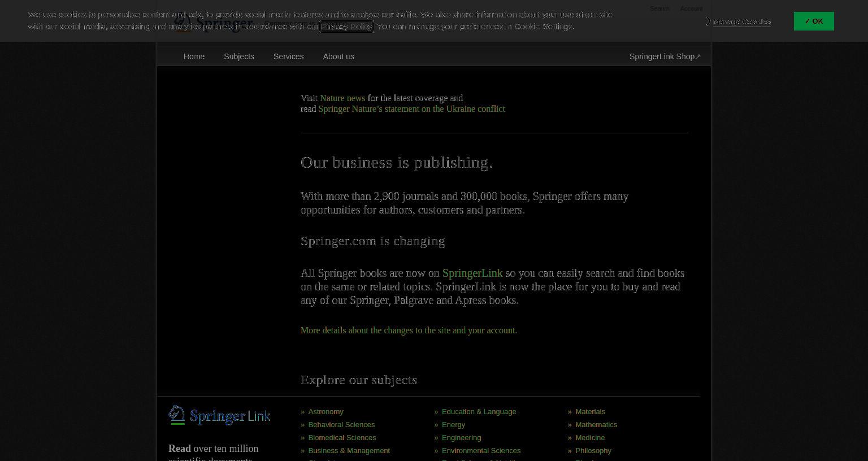Image resolution: width=868 pixels, height=461 pixels.
Task: Select the Materials subject
Action: tap(590, 412)
